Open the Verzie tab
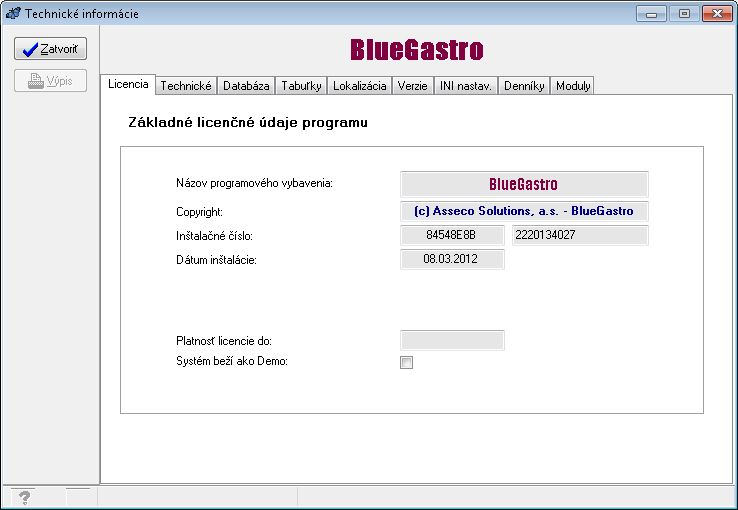 (x=412, y=86)
